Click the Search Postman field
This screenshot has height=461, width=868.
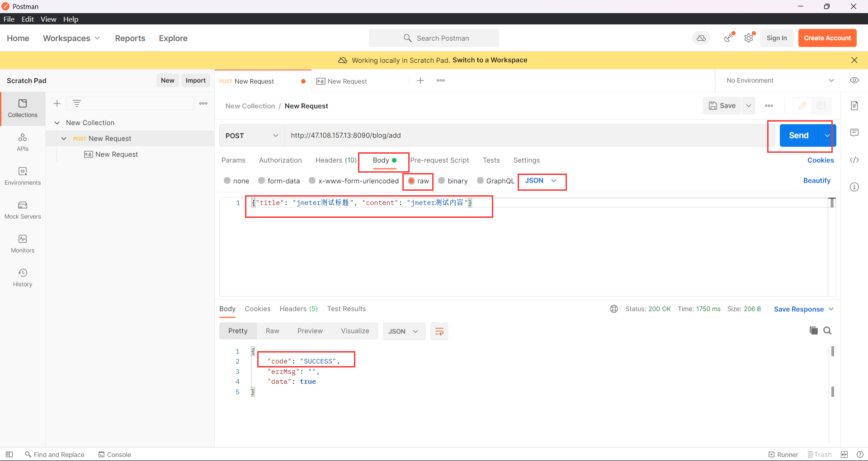pos(434,38)
